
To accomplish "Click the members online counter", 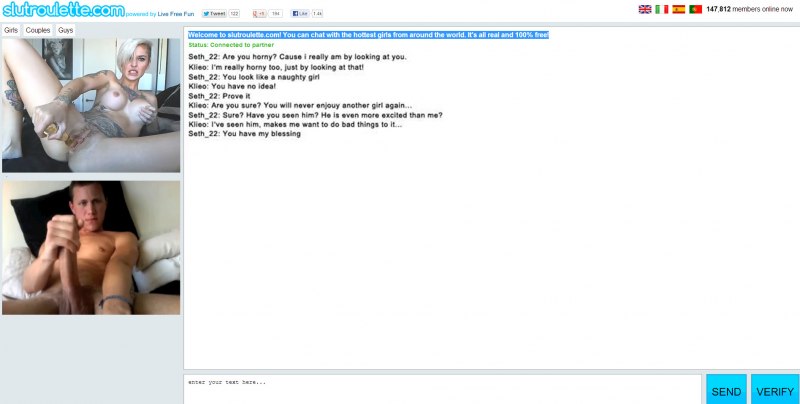I will (749, 9).
